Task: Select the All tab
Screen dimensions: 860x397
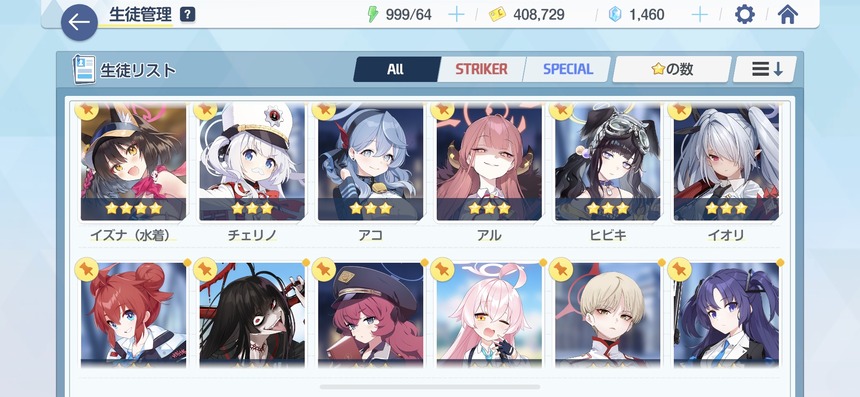Action: tap(396, 69)
